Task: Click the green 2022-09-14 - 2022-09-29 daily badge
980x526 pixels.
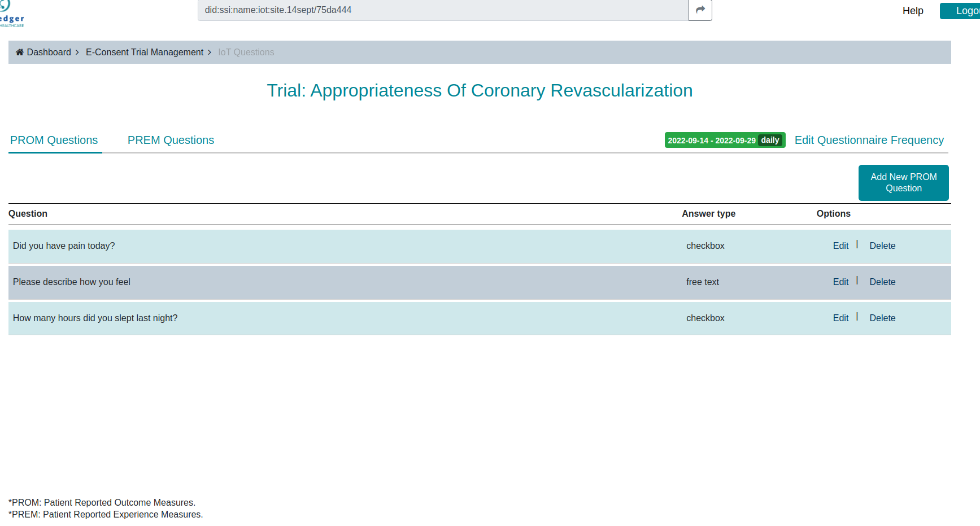Action: 725,140
